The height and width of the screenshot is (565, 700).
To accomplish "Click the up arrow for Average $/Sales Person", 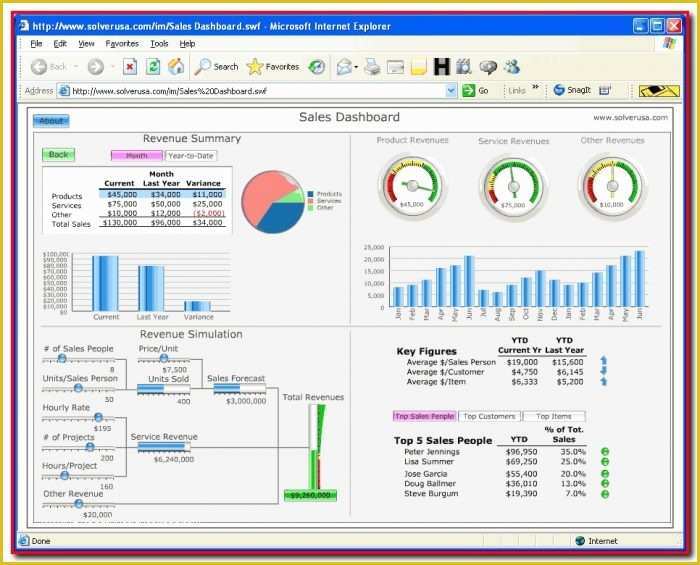I will [x=604, y=361].
